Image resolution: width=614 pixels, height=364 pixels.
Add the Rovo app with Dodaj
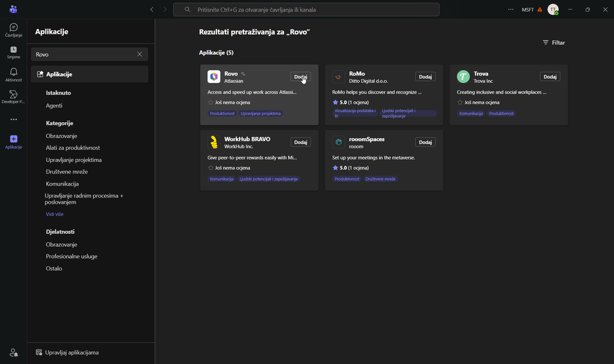pyautogui.click(x=301, y=77)
